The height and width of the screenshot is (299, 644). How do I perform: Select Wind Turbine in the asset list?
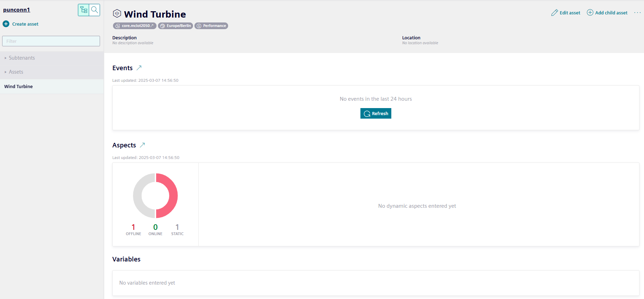pos(52,86)
